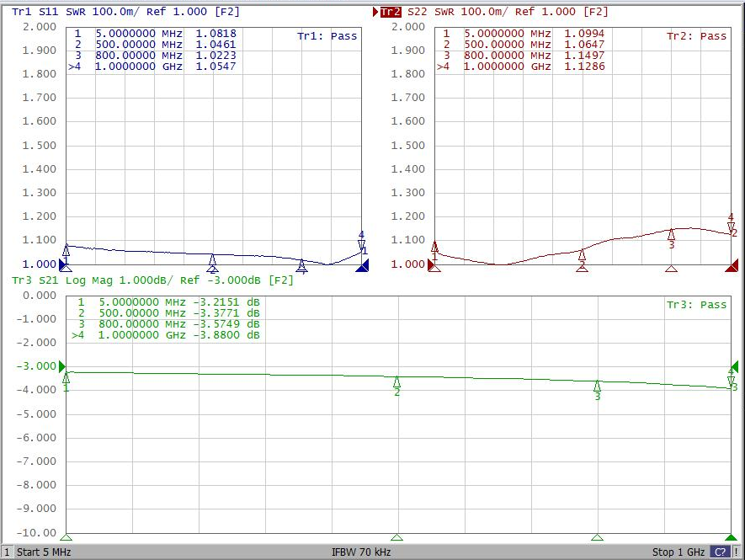
Task: Select the green bottom-axis marker 3 triangle
Action: [x=597, y=537]
